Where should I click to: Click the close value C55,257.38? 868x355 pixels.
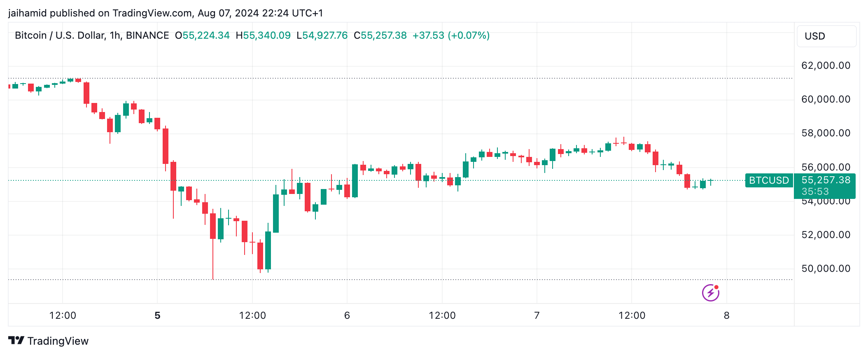[380, 35]
